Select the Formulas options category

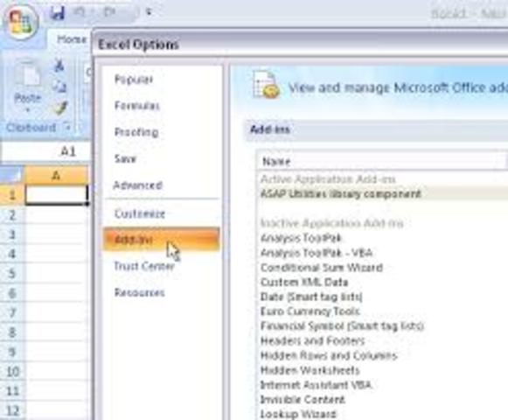coord(137,106)
